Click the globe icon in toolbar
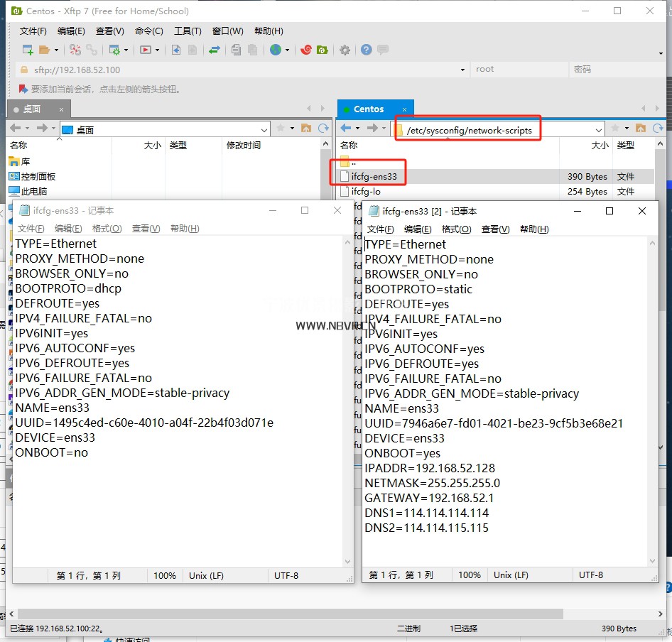This screenshot has height=642, width=672. coord(275,50)
